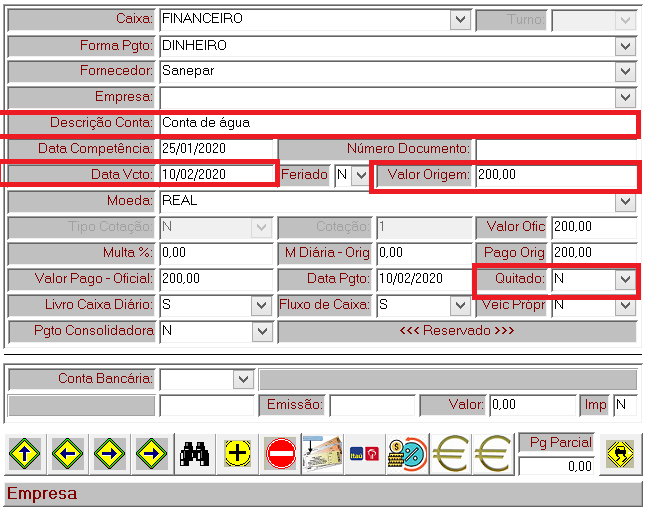
Task: Open the Quitado dropdown
Action: pyautogui.click(x=626, y=279)
